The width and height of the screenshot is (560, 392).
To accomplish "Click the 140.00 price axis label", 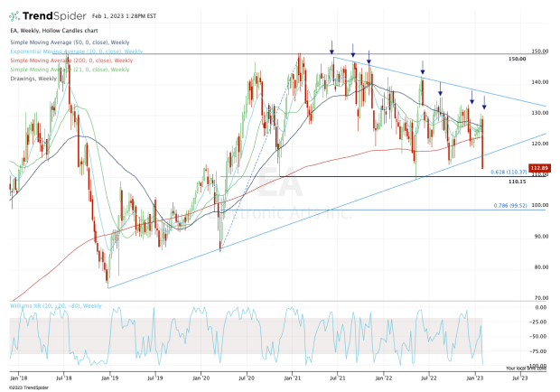I will coord(540,82).
